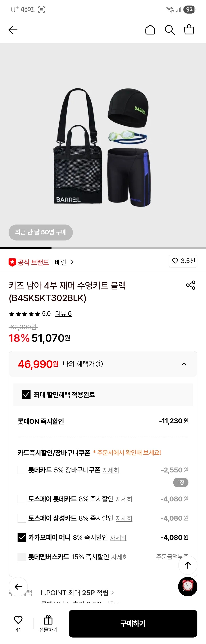The image size is (206, 644).
Task: Uncheck 카카오페이 머니 8% discount
Action: (22, 537)
